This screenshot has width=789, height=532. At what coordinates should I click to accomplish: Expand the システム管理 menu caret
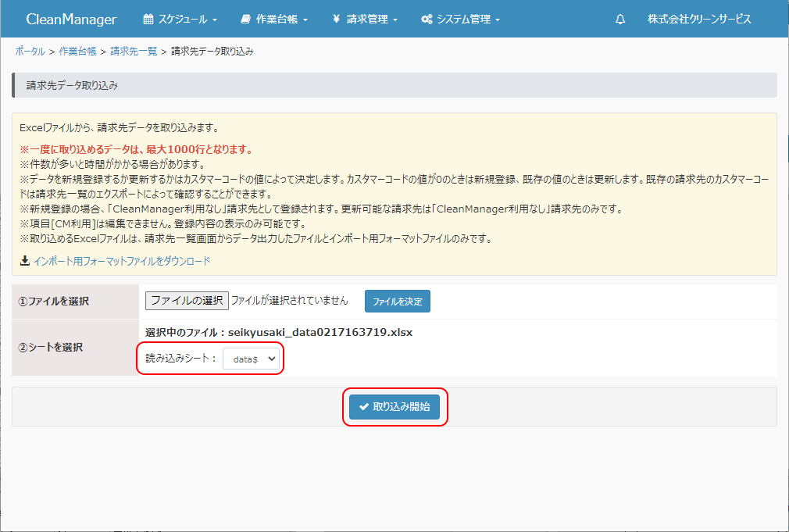point(498,20)
